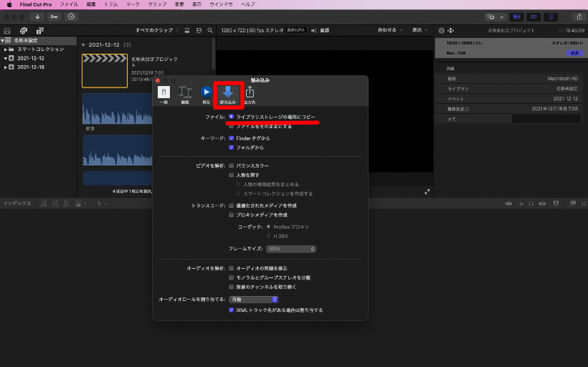The height and width of the screenshot is (367, 588).
Task: Click the purple modify settings button
Action: (574, 53)
